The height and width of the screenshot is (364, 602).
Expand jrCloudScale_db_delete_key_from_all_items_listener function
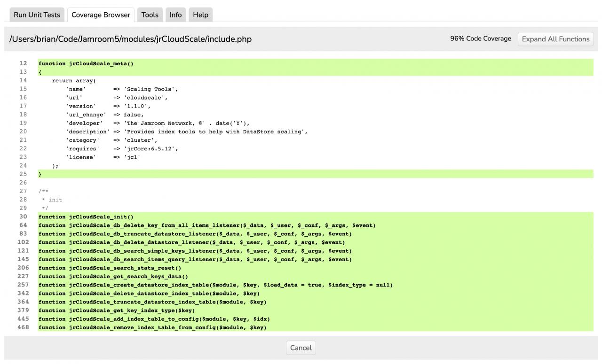[207, 225]
